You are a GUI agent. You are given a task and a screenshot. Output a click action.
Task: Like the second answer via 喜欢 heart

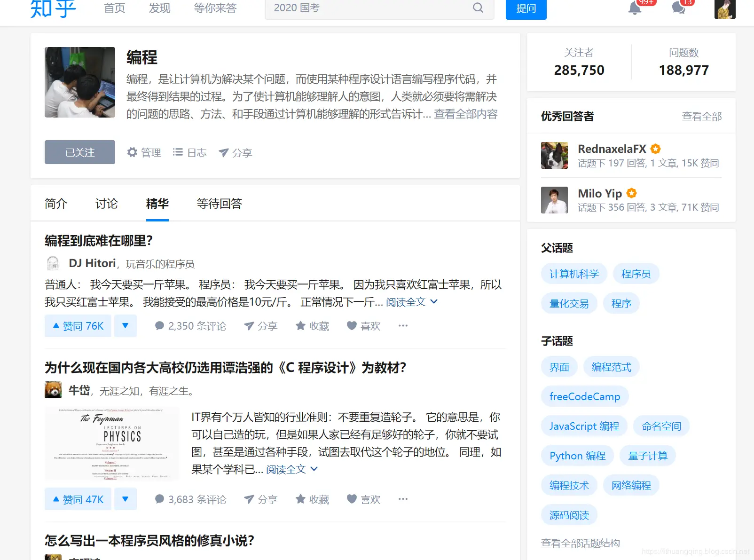pos(363,499)
